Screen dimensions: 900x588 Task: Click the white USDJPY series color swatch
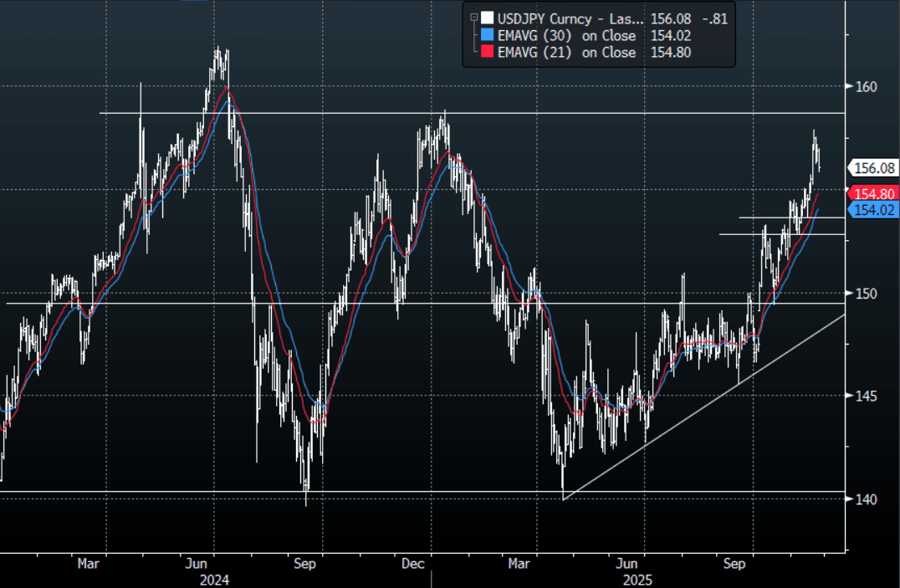pyautogui.click(x=488, y=18)
